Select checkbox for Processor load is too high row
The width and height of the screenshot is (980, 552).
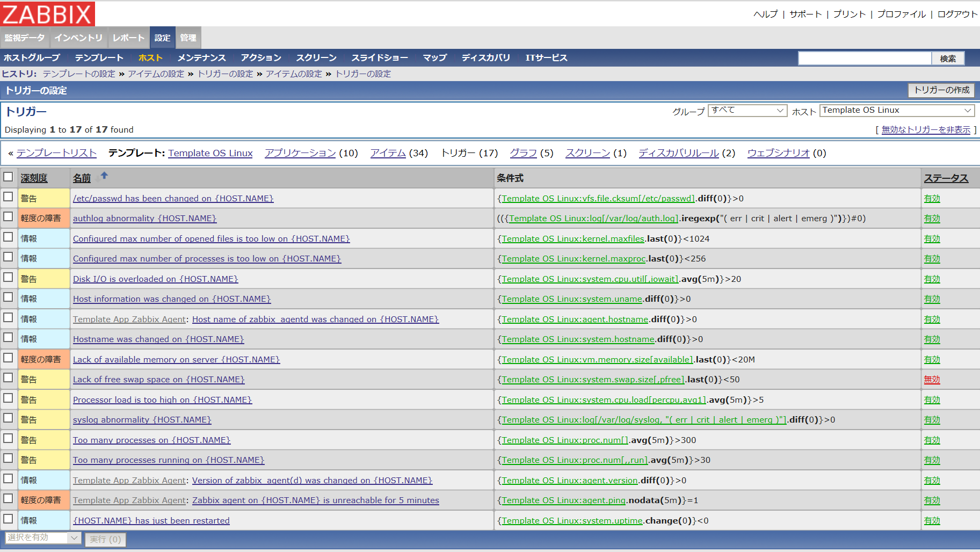(x=8, y=398)
